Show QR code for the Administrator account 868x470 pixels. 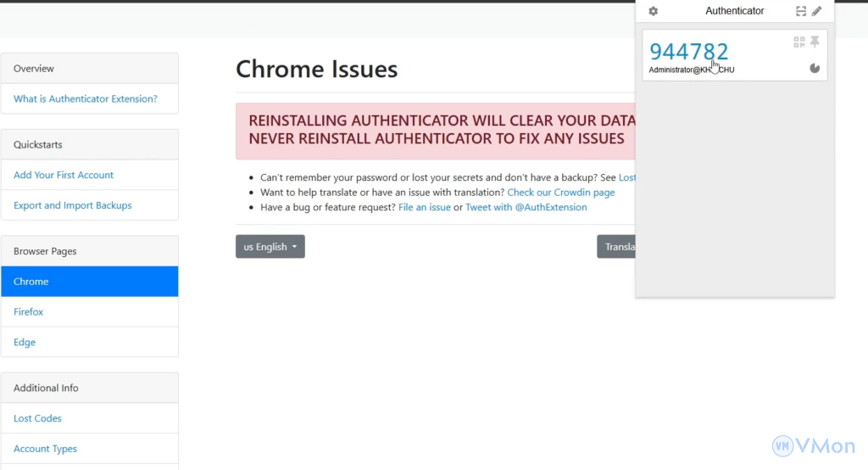pyautogui.click(x=798, y=42)
